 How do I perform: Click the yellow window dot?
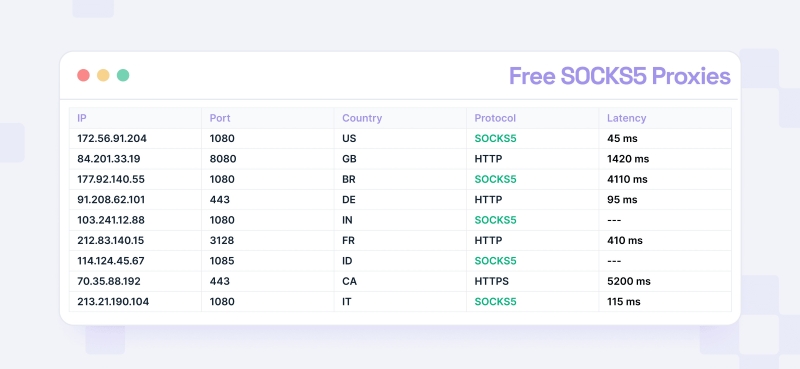point(103,76)
